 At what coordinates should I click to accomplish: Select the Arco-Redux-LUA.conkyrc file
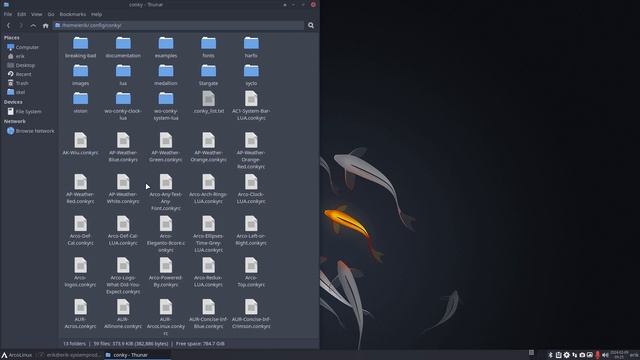coord(208,265)
